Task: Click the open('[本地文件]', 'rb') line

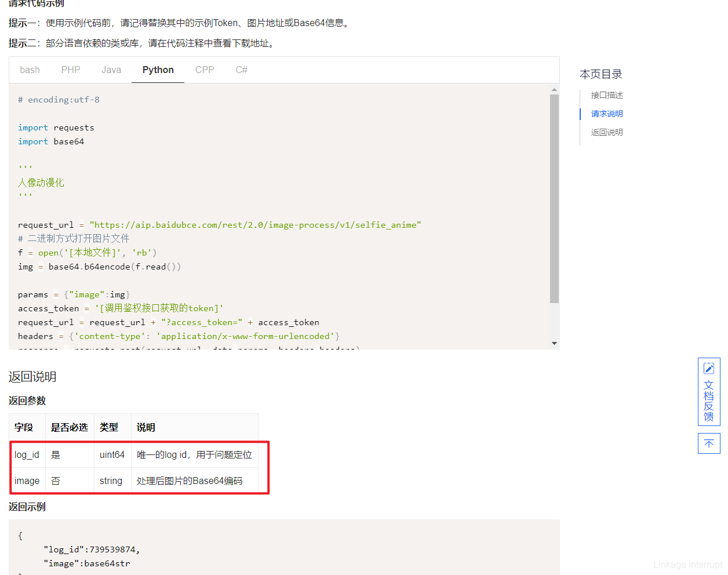Action: [x=87, y=253]
